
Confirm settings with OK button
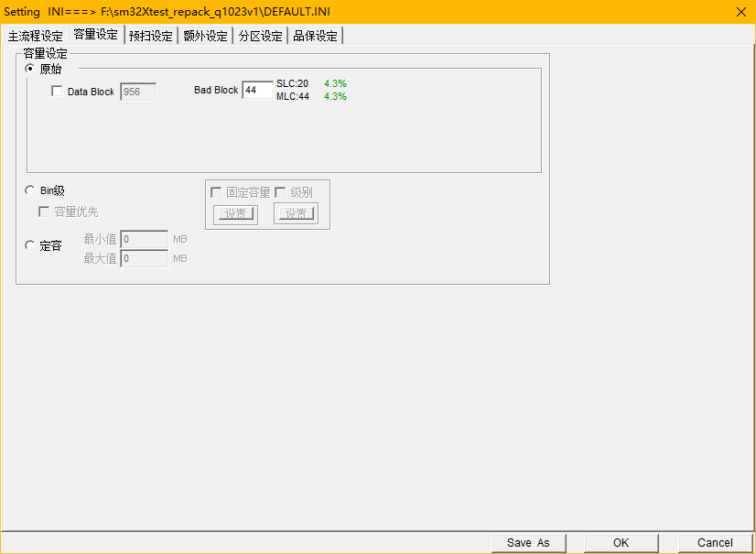621,543
